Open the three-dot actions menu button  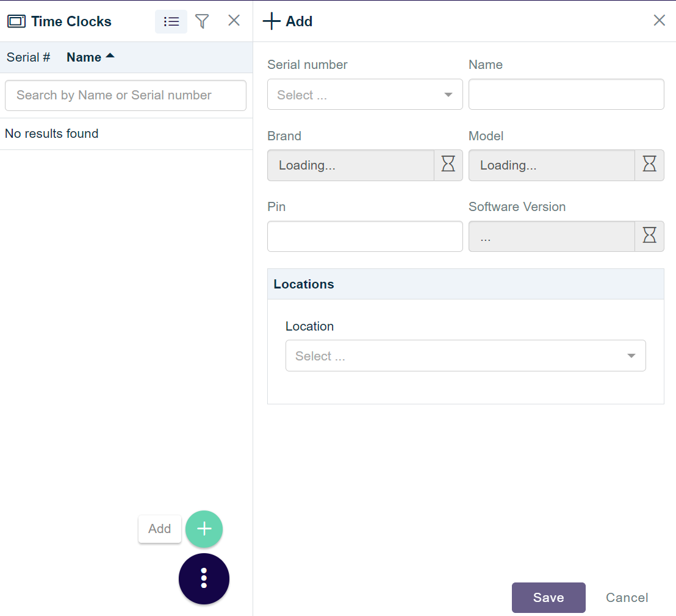click(x=204, y=578)
